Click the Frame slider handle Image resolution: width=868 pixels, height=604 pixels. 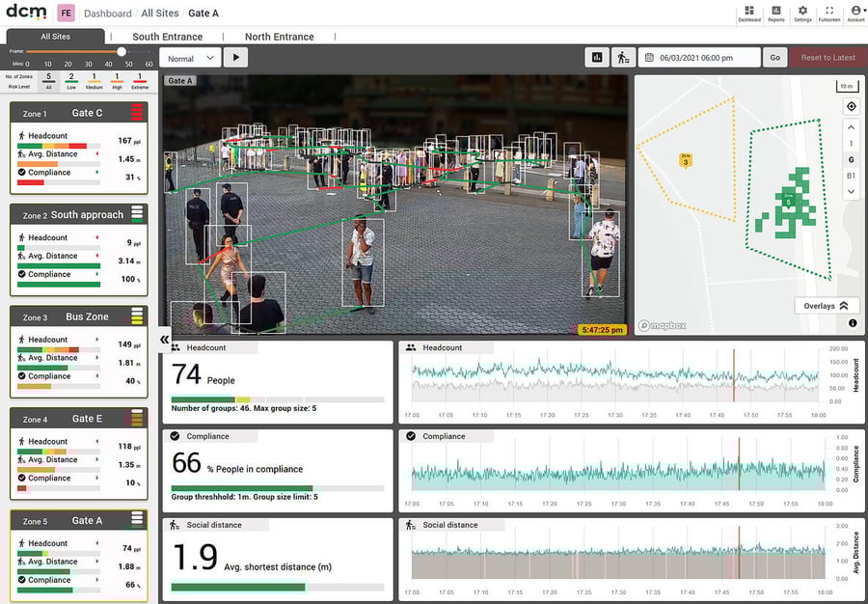[122, 51]
